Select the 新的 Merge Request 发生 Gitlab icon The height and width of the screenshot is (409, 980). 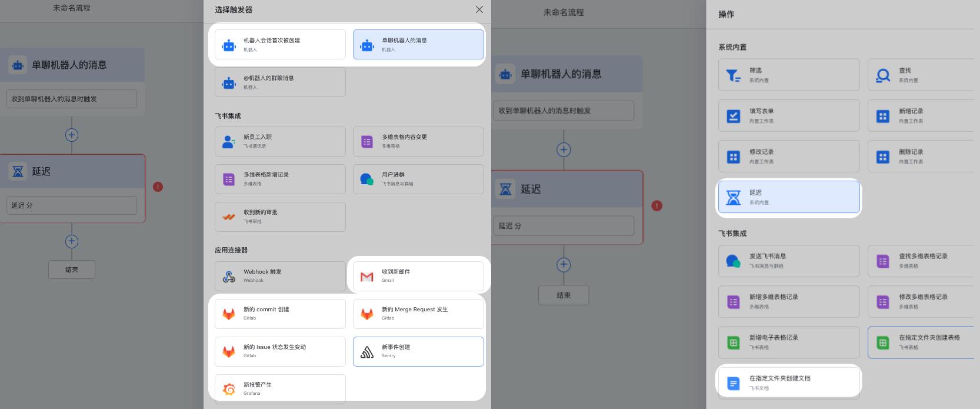pos(367,314)
